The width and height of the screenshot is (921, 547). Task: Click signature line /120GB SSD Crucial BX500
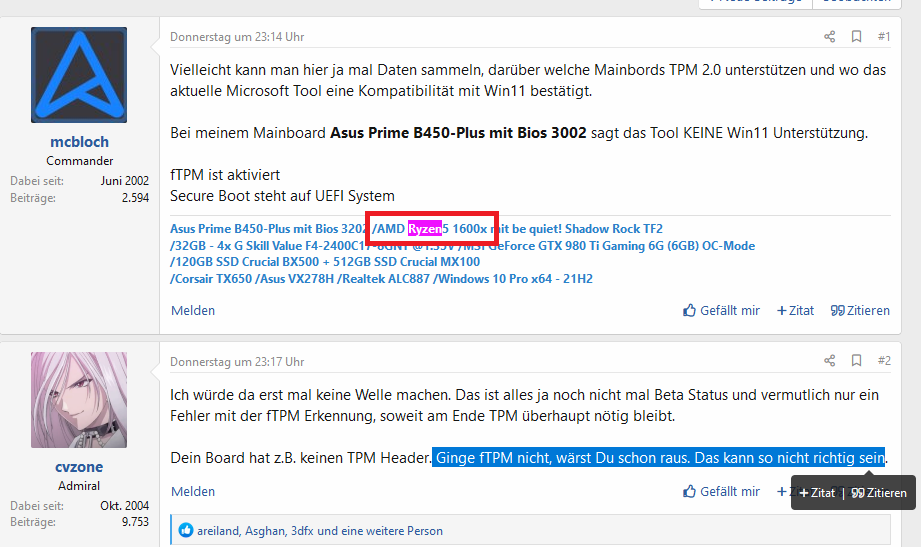[x=325, y=261]
